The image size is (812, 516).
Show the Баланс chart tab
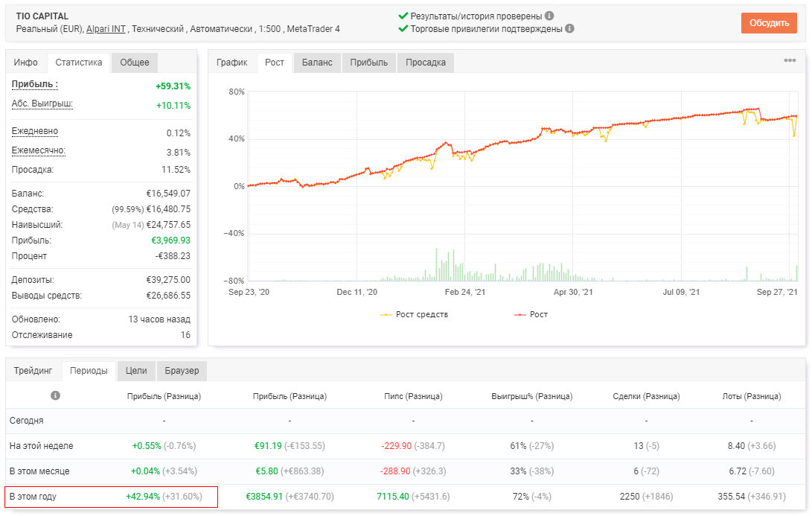coord(317,63)
